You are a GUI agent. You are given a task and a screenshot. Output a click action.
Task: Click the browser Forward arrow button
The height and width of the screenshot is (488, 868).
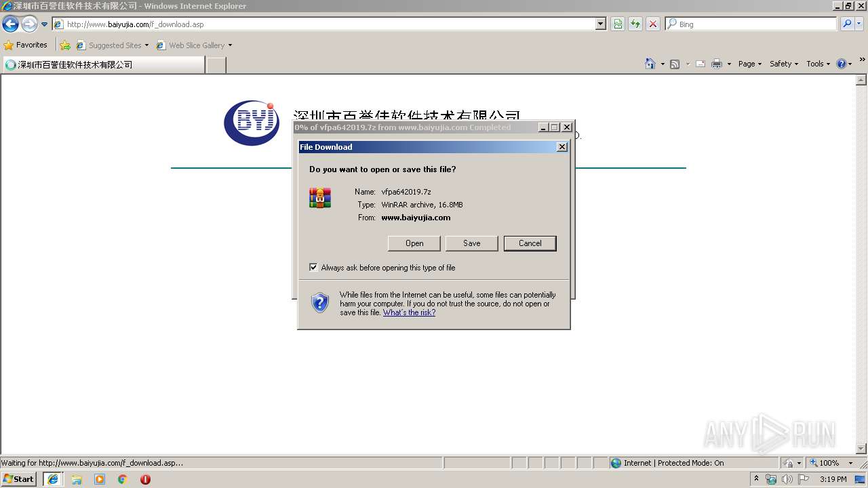pos(29,24)
